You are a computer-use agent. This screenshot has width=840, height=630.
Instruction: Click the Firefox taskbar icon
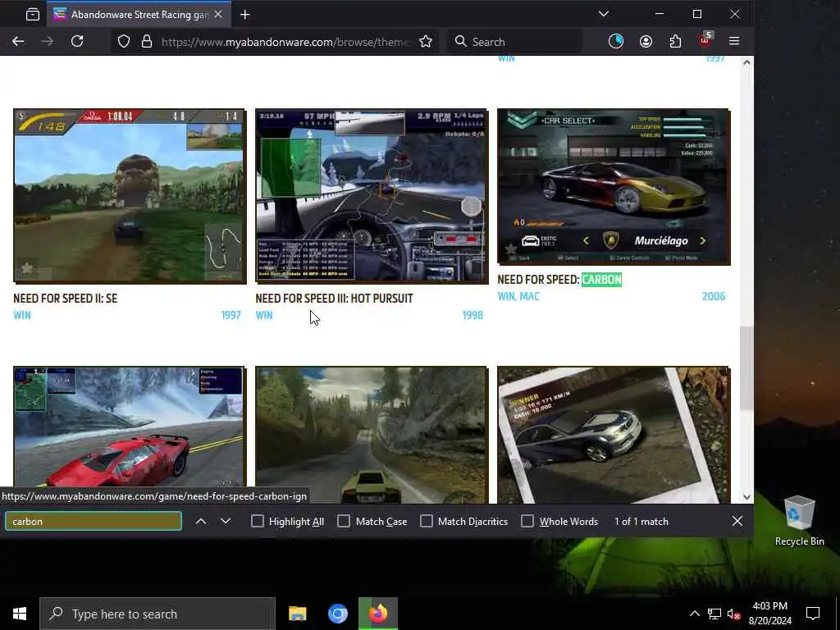[x=377, y=614]
